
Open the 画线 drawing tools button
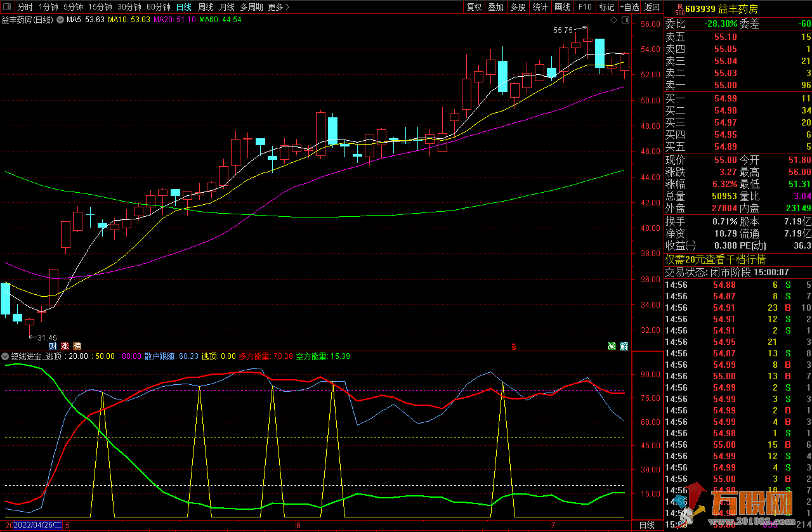tap(562, 7)
